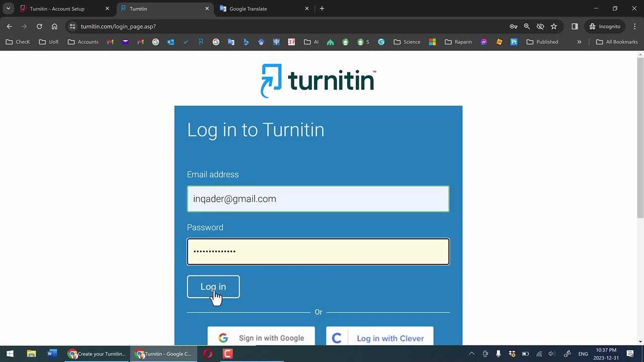Open the UoR bookmarks folder

click(x=49, y=42)
